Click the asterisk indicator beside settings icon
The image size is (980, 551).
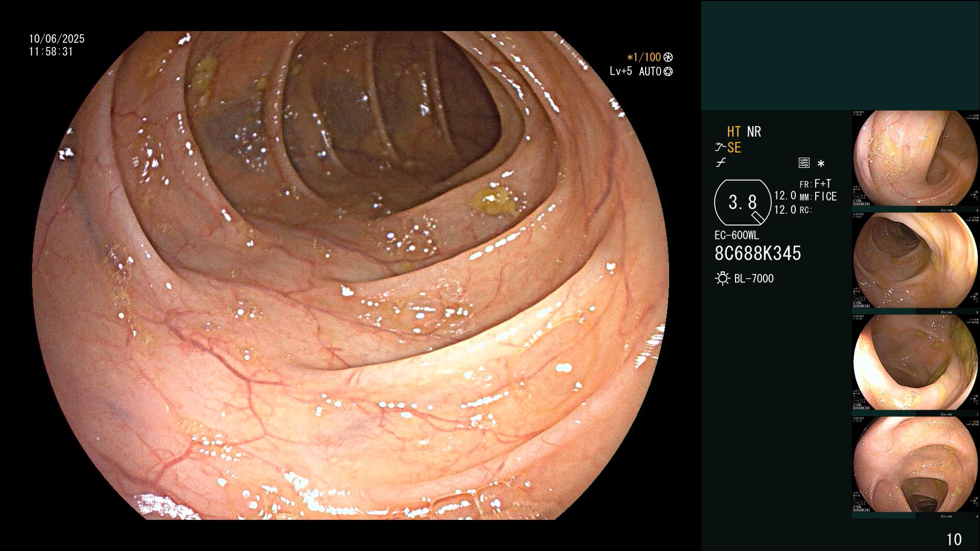tap(821, 164)
